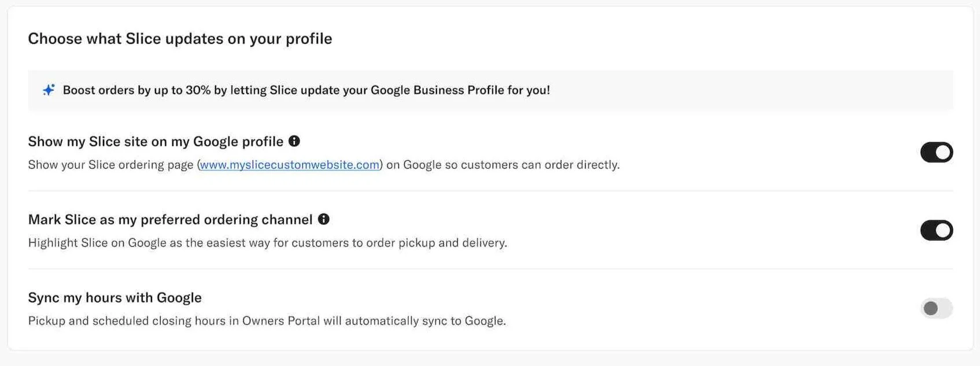Click the divider line under Show my Slice site row

(x=490, y=191)
